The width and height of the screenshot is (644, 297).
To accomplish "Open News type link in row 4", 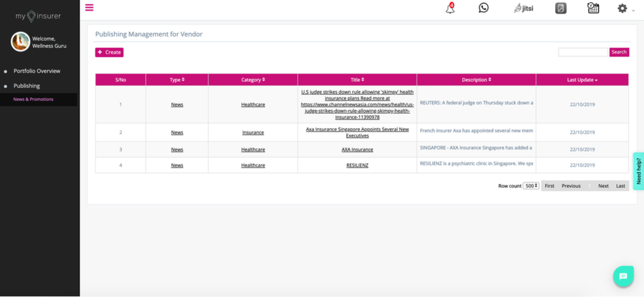I will pos(177,165).
